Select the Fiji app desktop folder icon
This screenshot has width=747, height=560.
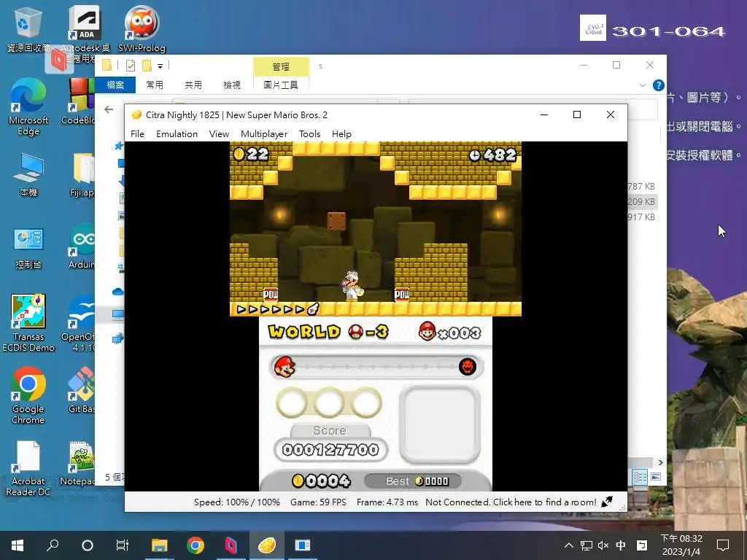coord(82,175)
